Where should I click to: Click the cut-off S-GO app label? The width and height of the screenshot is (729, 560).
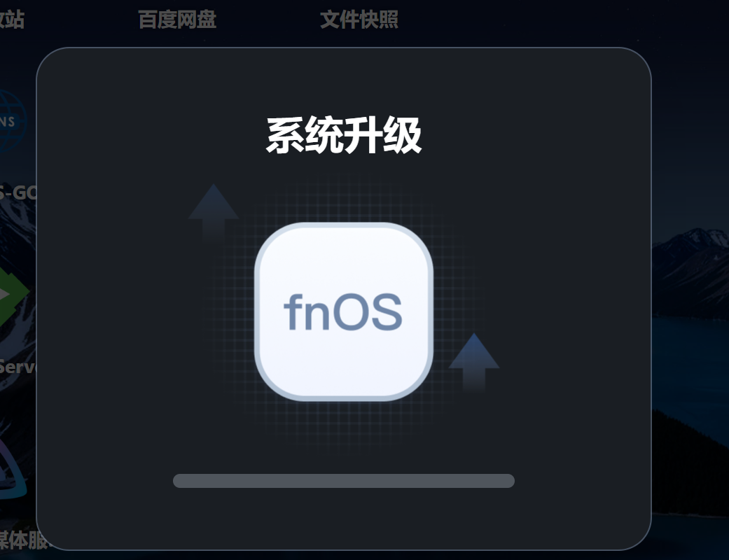pyautogui.click(x=18, y=192)
